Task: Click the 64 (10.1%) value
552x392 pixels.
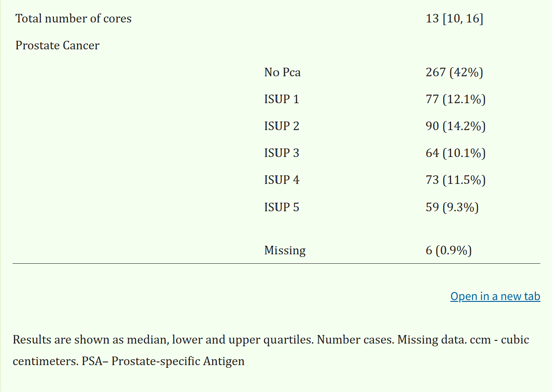Action: 456,153
